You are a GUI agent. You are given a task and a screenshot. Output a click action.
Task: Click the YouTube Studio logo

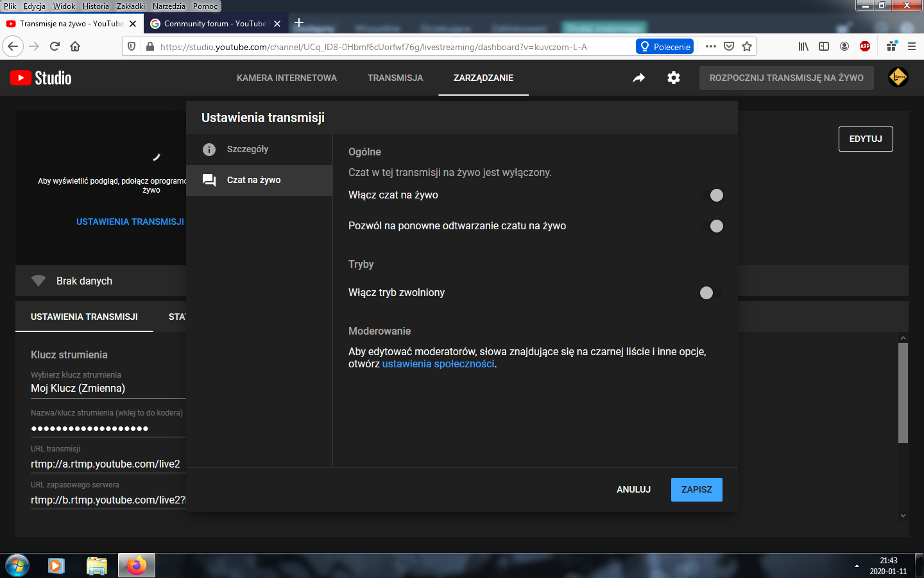[40, 78]
